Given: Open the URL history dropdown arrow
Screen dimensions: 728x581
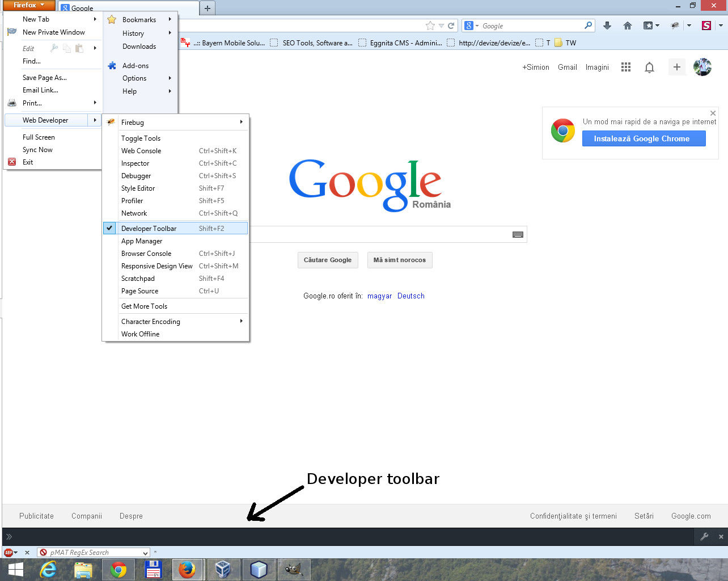Looking at the screenshot, I should [x=441, y=26].
